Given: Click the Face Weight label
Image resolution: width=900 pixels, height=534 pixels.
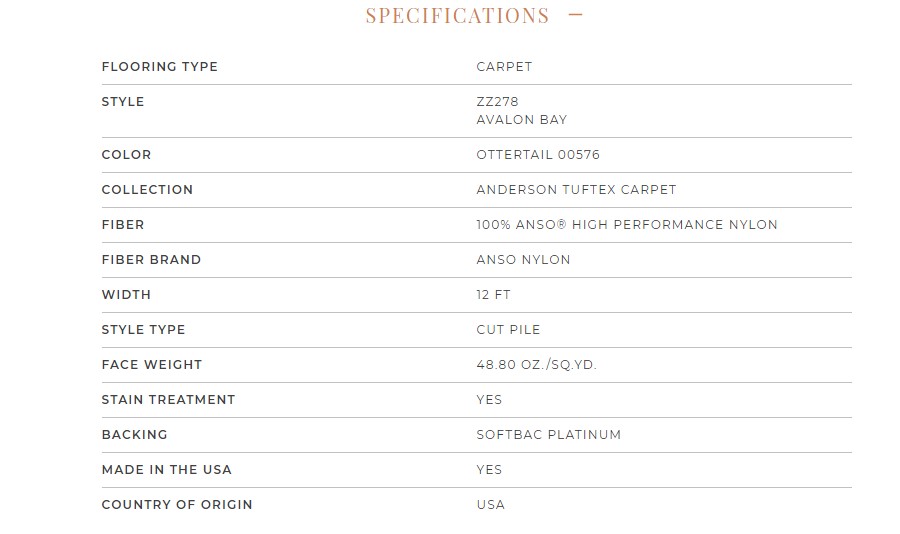Looking at the screenshot, I should [152, 365].
